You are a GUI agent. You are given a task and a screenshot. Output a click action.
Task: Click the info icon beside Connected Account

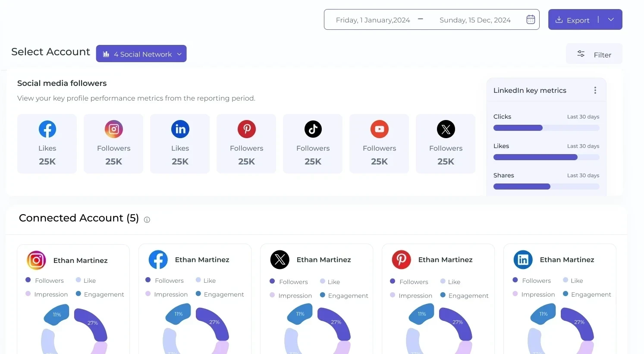pyautogui.click(x=147, y=220)
